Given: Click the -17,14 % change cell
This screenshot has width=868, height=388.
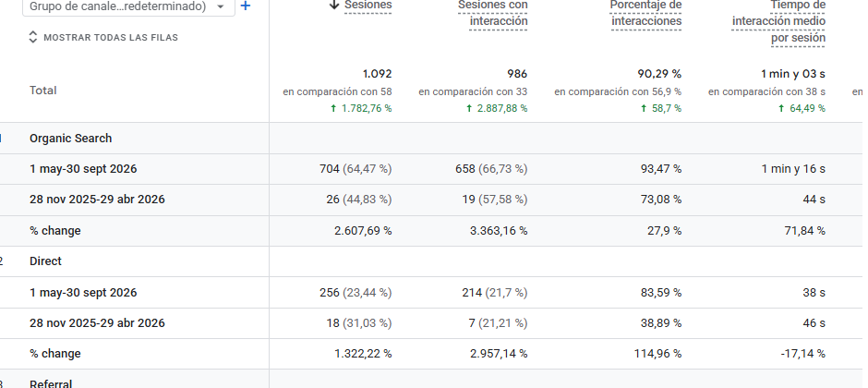Looking at the screenshot, I should [803, 354].
